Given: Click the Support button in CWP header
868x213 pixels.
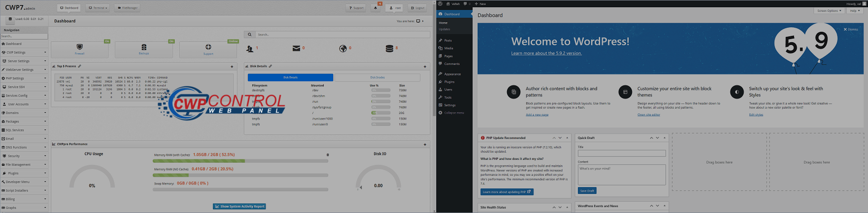Looking at the screenshot, I should point(356,8).
